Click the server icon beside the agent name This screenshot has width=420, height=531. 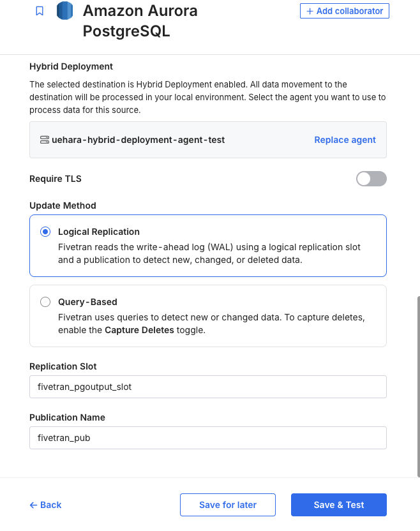click(45, 140)
